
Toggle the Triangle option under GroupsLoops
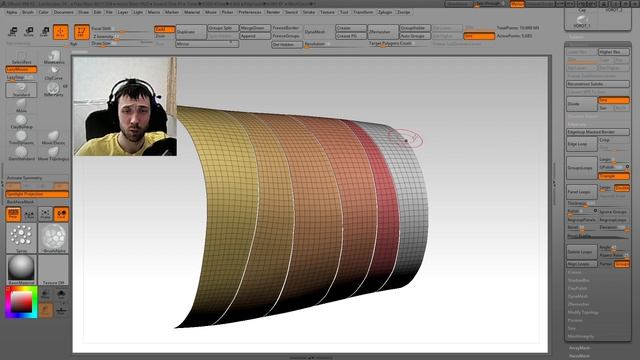(x=613, y=176)
